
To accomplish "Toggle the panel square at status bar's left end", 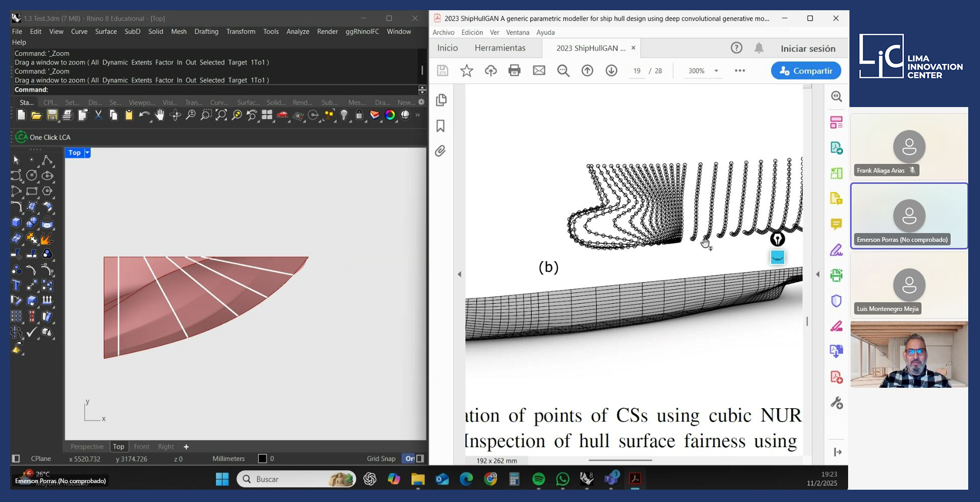I will 16,458.
